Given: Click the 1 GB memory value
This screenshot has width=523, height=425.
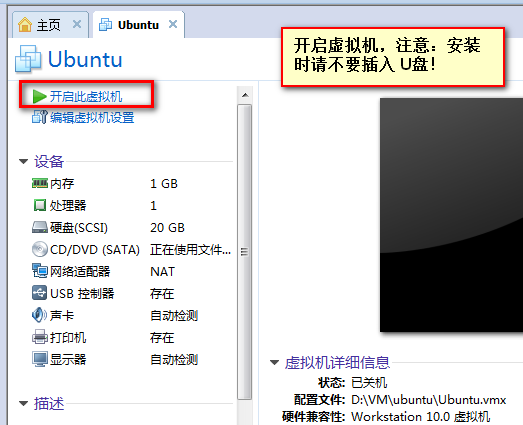Looking at the screenshot, I should click(164, 183).
